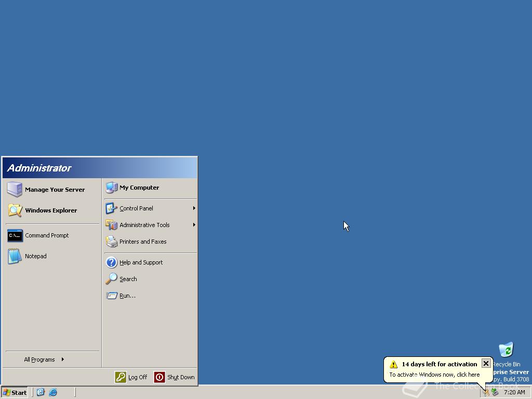The width and height of the screenshot is (532, 399).
Task: Click the Administrator user name header
Action: [39, 168]
